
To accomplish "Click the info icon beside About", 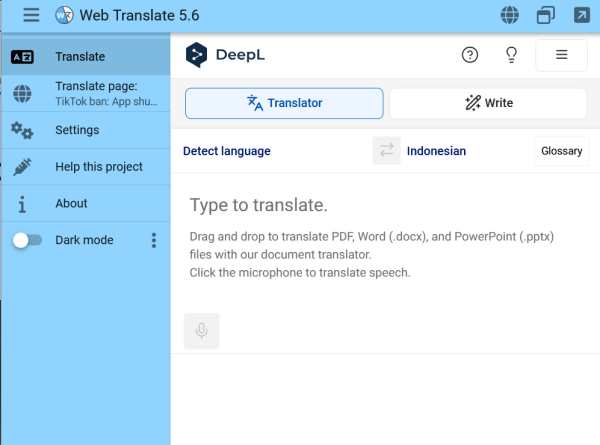I will [x=22, y=204].
